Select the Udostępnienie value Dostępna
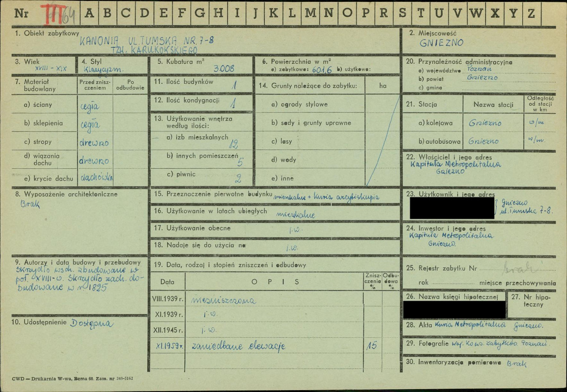The width and height of the screenshot is (567, 392). click(92, 324)
